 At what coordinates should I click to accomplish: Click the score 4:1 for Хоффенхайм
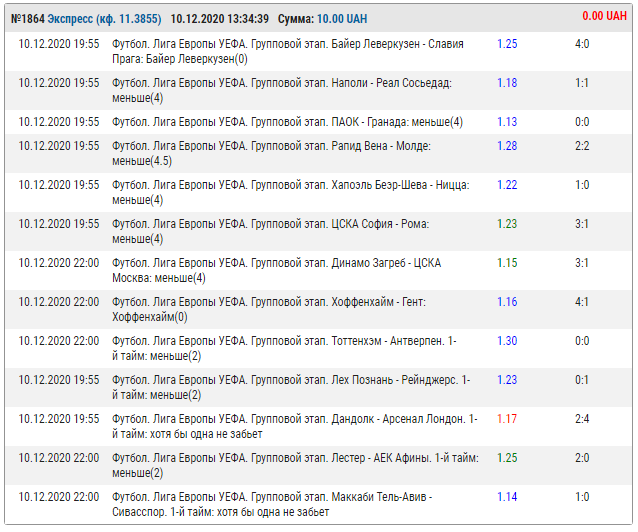pyautogui.click(x=582, y=302)
